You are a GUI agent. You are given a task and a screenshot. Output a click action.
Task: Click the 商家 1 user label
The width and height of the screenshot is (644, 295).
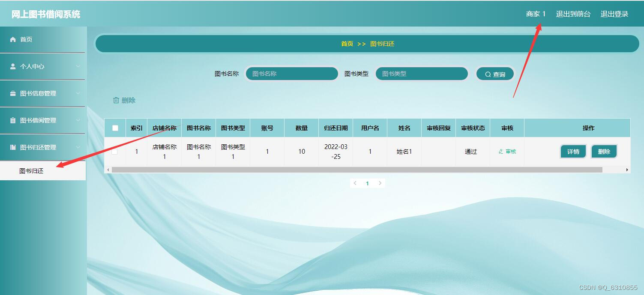coord(536,14)
